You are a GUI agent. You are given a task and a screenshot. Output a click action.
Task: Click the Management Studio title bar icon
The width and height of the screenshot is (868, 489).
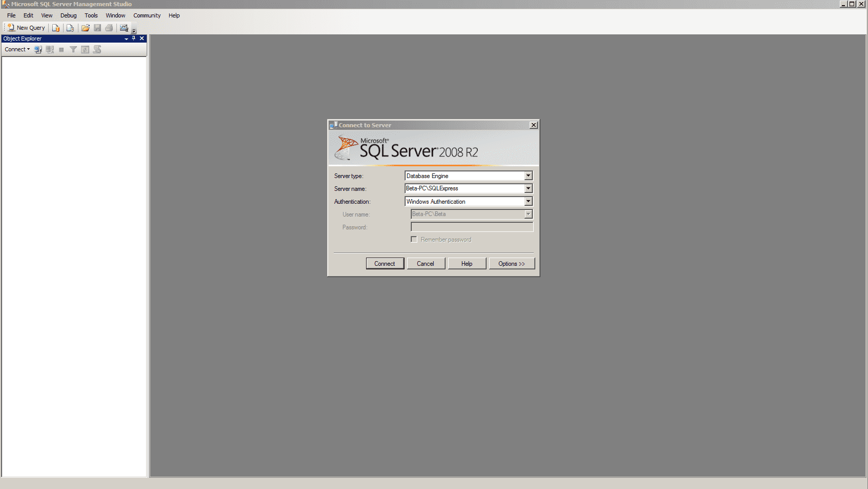click(6, 4)
